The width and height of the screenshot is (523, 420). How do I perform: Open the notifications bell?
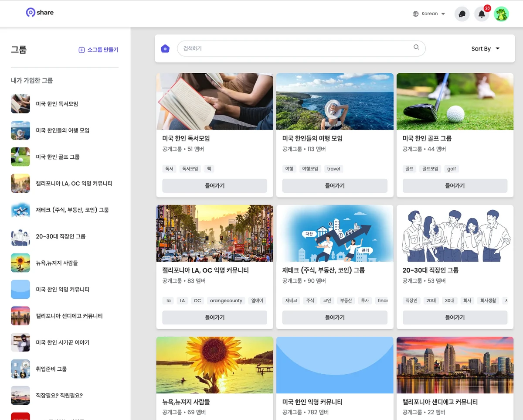click(482, 14)
